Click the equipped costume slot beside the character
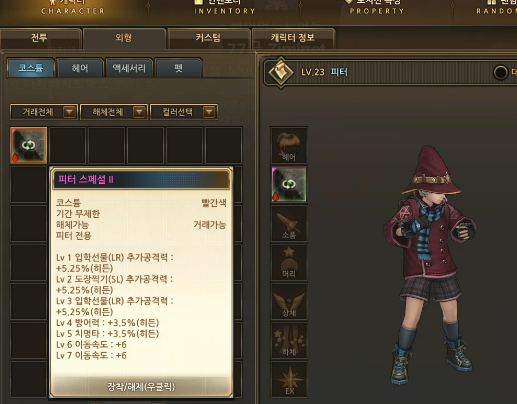517x404 pixels. click(289, 184)
